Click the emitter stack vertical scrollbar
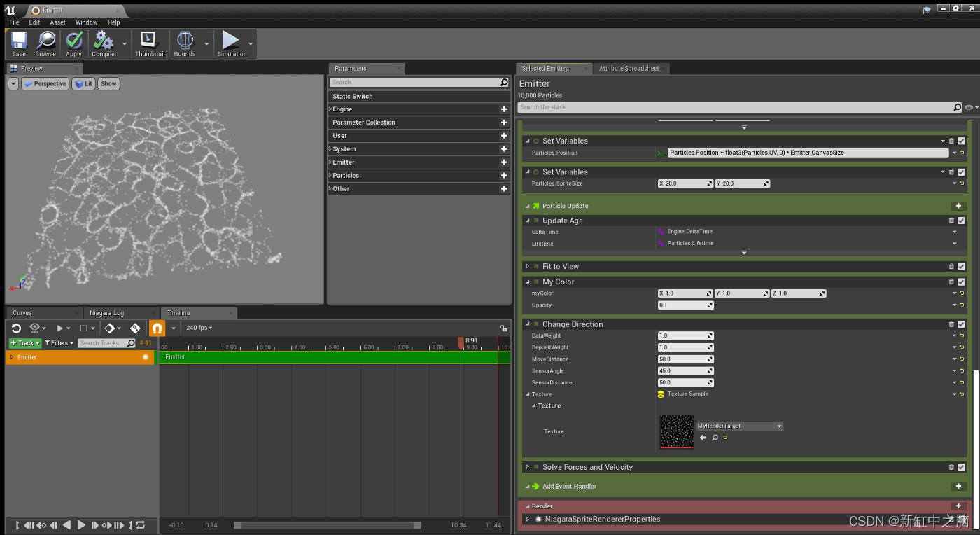 tap(976, 448)
